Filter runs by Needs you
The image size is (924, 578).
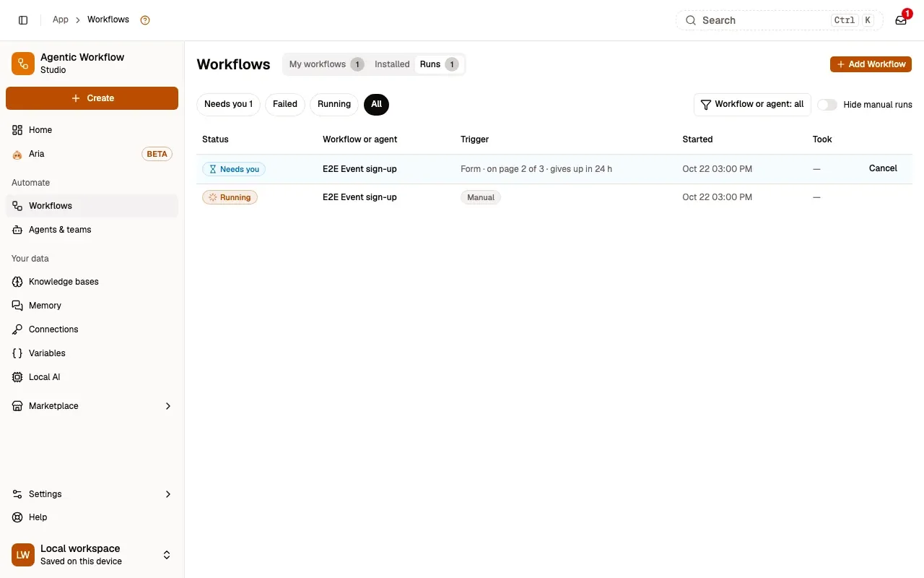[x=228, y=104]
